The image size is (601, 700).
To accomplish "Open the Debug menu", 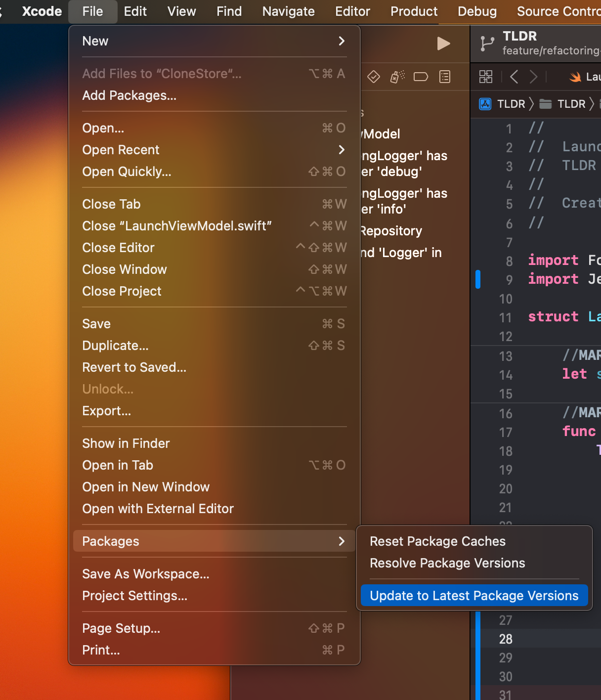I will (x=477, y=11).
